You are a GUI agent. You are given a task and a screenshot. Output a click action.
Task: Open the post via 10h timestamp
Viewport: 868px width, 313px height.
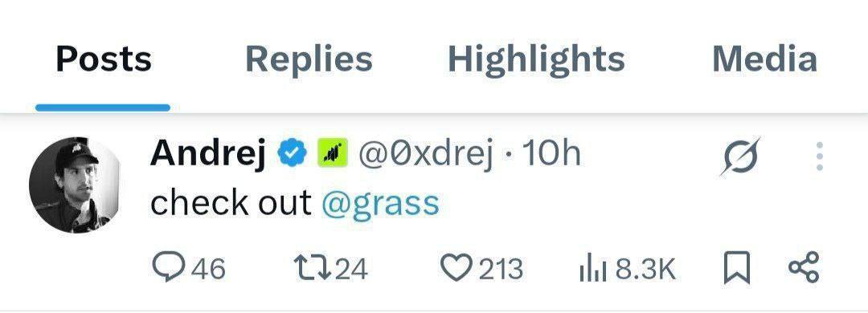551,153
